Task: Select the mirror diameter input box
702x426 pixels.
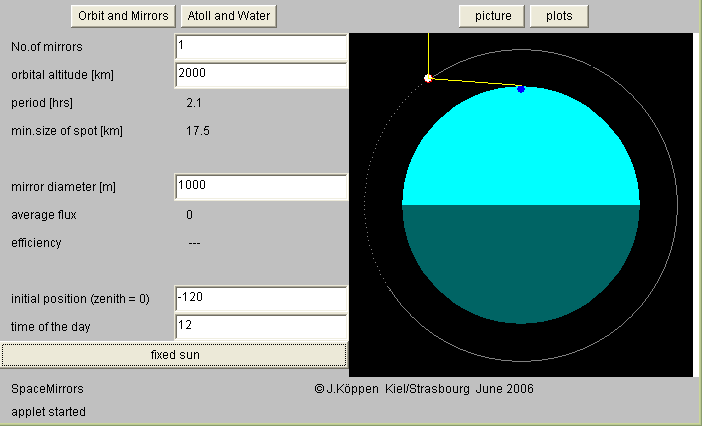Action: pos(260,186)
